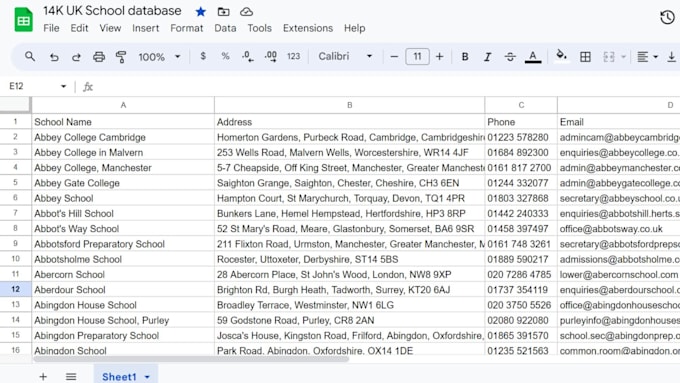This screenshot has height=383, width=680.
Task: Open the Edit menu
Action: coord(79,28)
